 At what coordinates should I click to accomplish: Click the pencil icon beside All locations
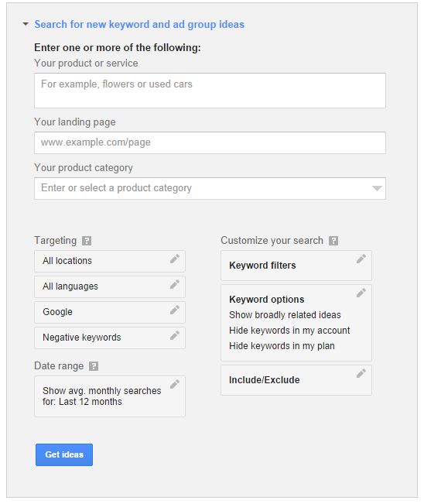coord(175,259)
